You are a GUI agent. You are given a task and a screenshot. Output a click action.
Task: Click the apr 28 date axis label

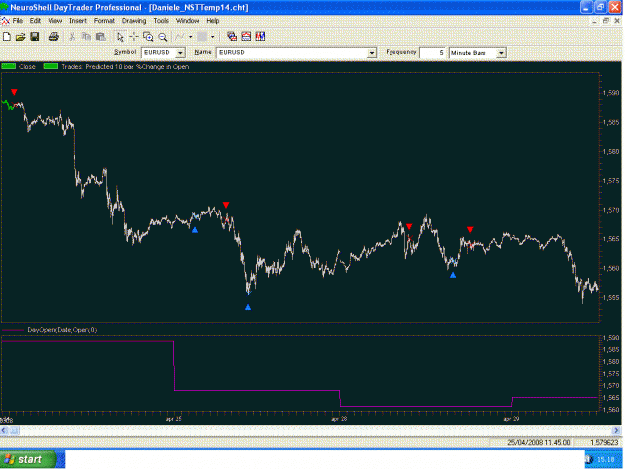click(339, 419)
